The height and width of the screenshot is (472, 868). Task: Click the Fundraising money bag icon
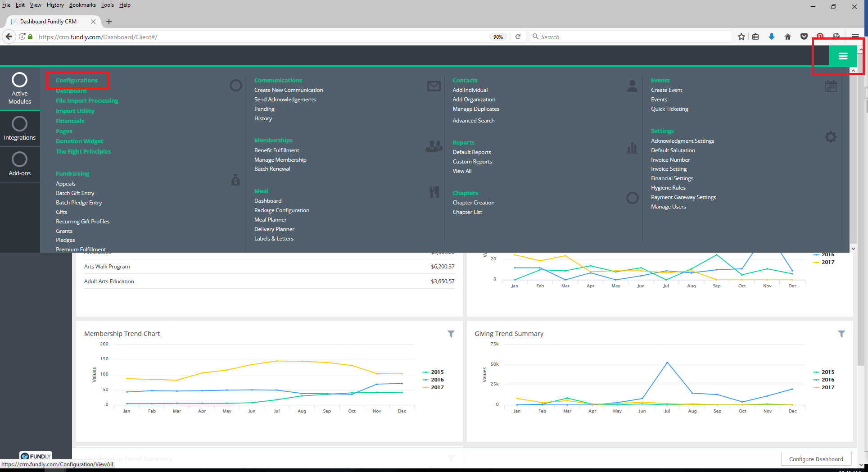[x=235, y=180]
